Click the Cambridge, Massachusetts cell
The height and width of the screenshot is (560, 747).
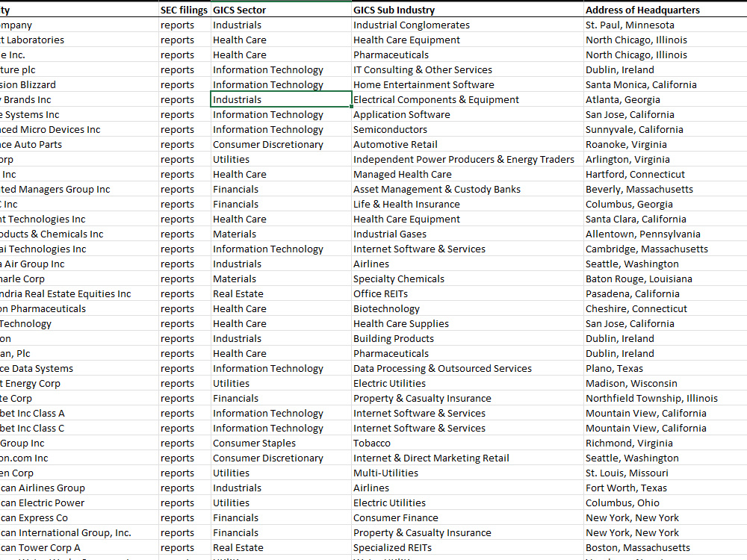click(x=665, y=249)
